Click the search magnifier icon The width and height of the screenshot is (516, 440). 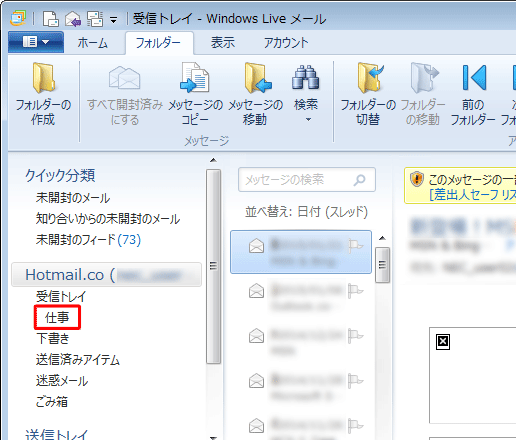click(360, 180)
